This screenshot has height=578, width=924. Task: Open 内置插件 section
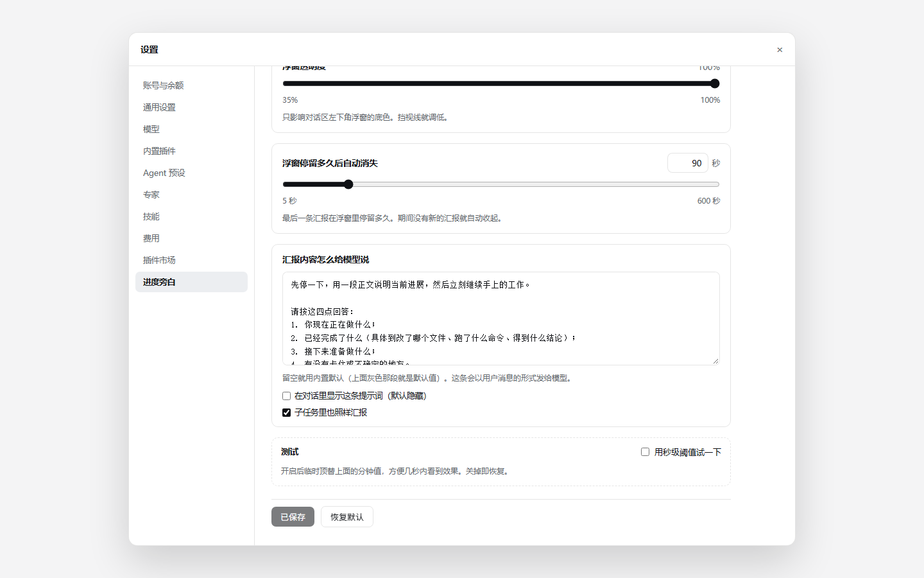pos(191,151)
